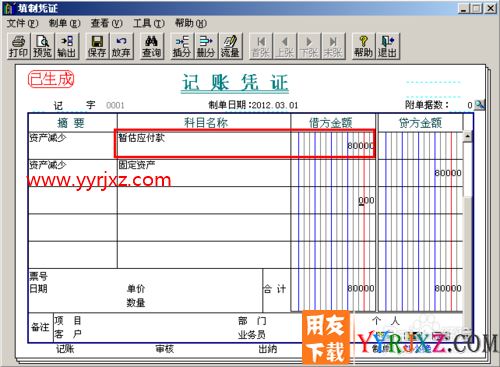Viewport: 500px width, 367px height.
Task: Save the voucher with 保存 icon
Action: click(97, 46)
